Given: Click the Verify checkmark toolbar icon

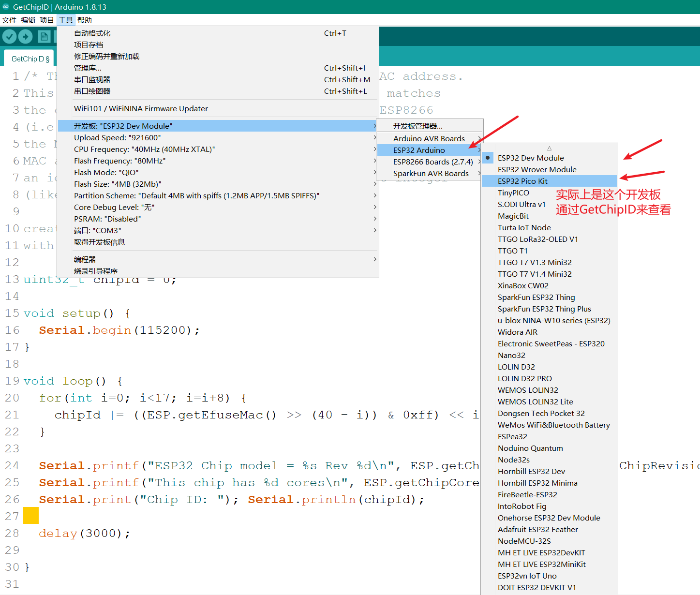Looking at the screenshot, I should click(x=9, y=36).
